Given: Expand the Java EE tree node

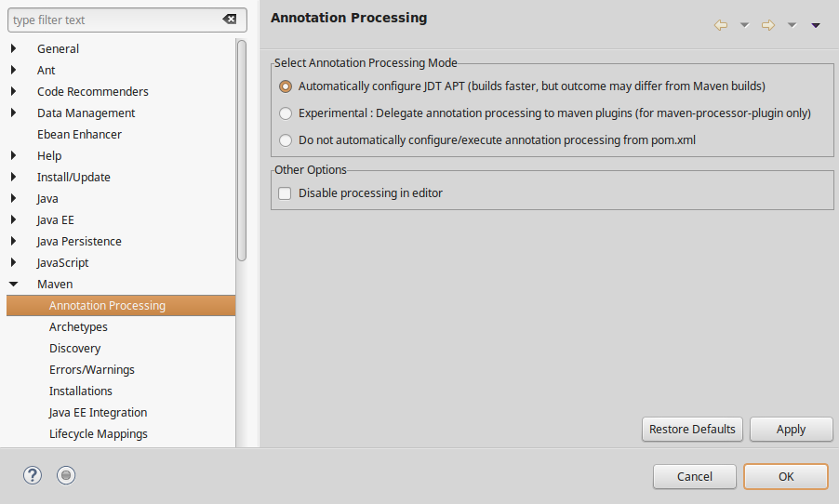Looking at the screenshot, I should click(13, 219).
